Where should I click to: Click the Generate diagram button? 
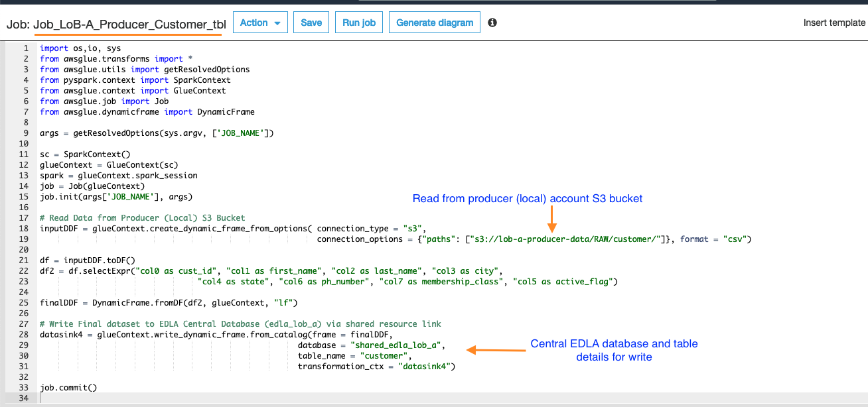pyautogui.click(x=435, y=23)
